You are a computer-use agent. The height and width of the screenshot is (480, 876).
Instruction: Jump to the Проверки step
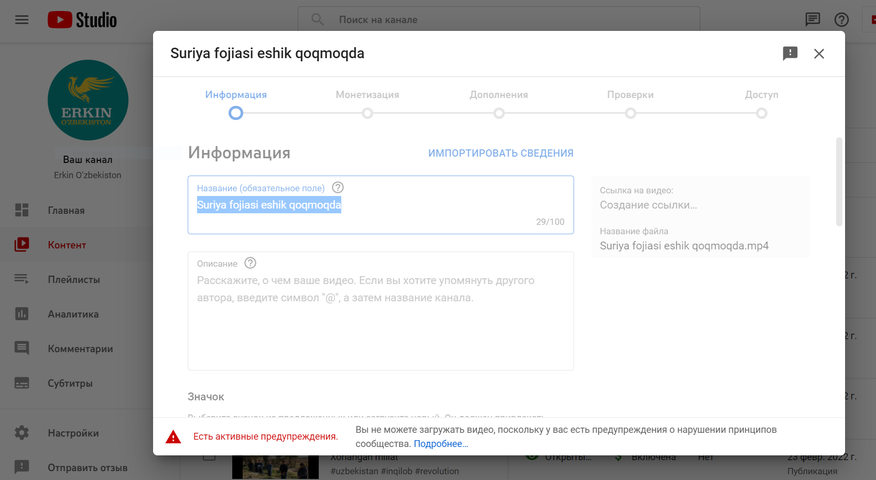pyautogui.click(x=630, y=113)
